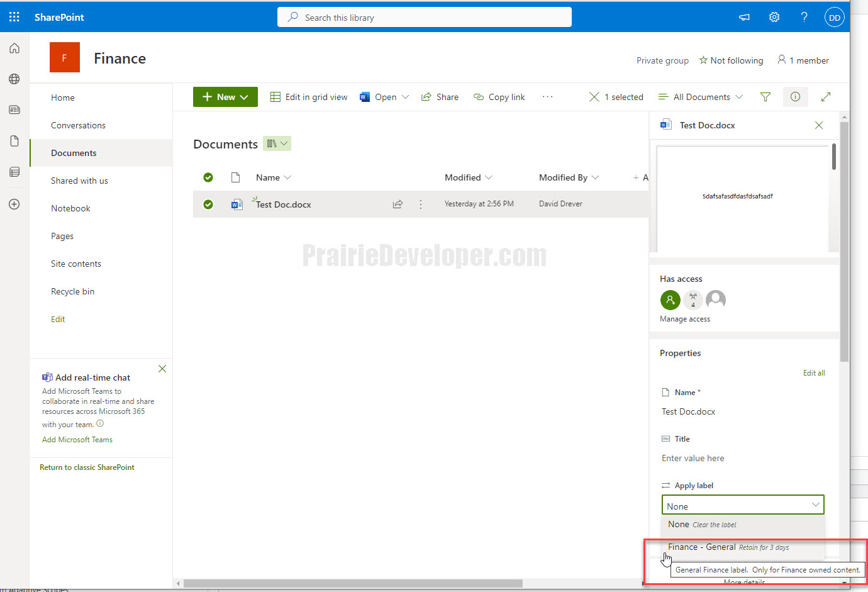Open vertical ellipsis actions for Test Doc.docx
The height and width of the screenshot is (592, 868).
tap(421, 204)
